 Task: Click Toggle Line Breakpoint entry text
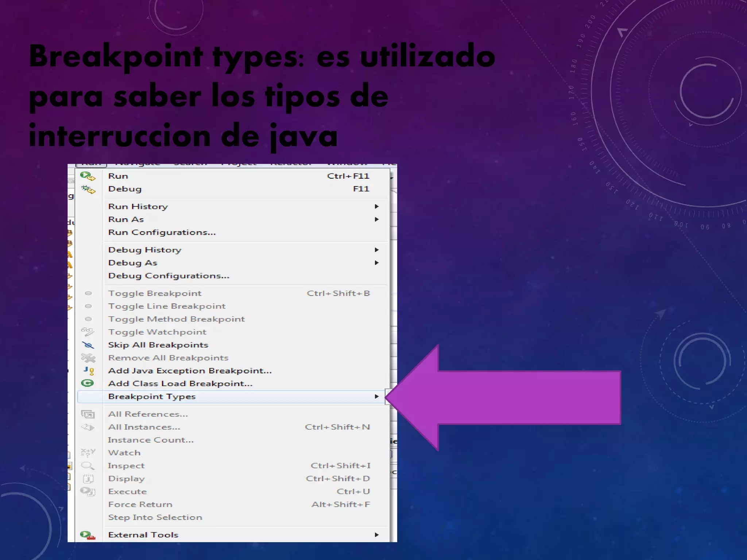coord(167,306)
